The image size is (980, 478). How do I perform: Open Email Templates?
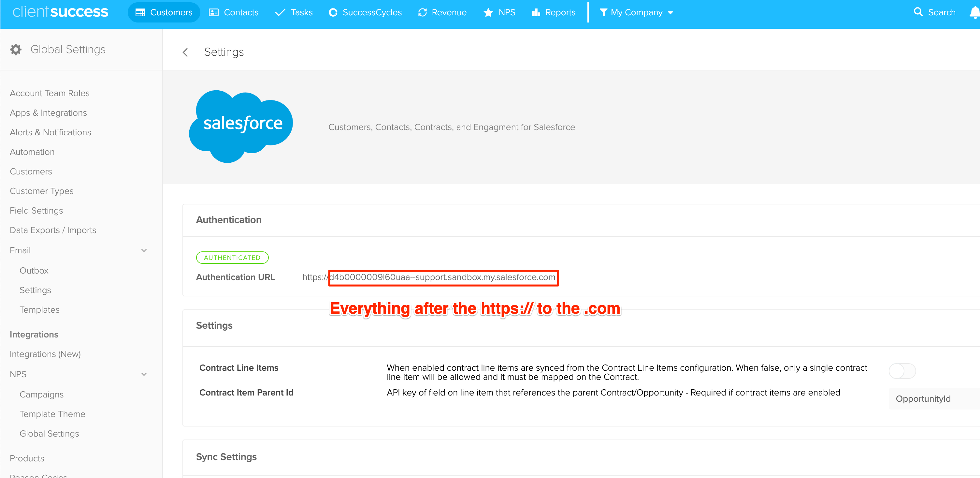[39, 310]
